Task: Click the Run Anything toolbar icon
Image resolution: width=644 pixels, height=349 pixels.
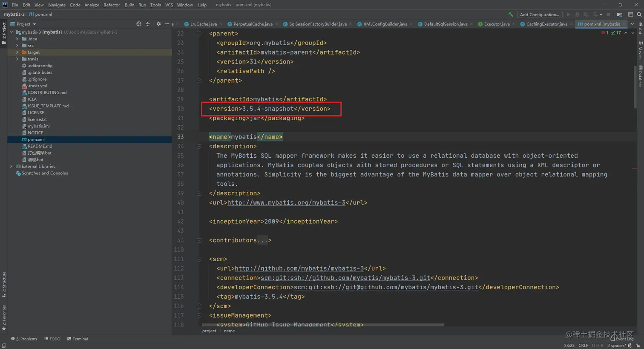Action: (x=630, y=14)
